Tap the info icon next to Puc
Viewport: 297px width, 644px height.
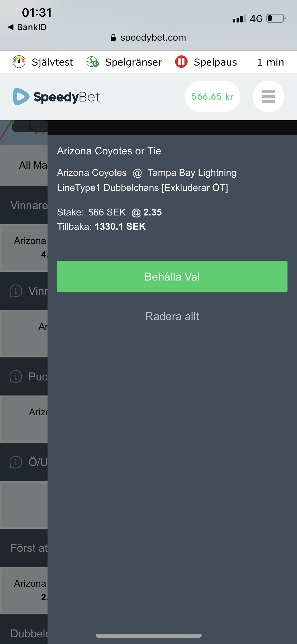16,376
